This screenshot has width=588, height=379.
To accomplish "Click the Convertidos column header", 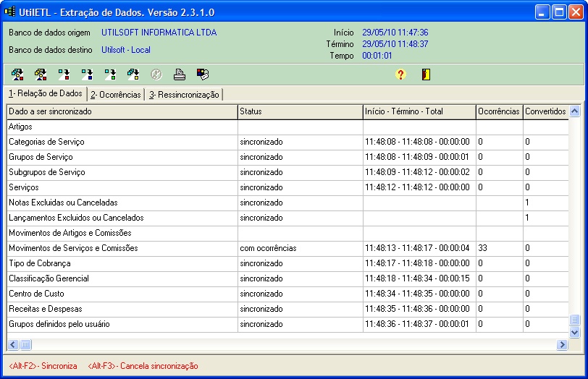I will (545, 111).
